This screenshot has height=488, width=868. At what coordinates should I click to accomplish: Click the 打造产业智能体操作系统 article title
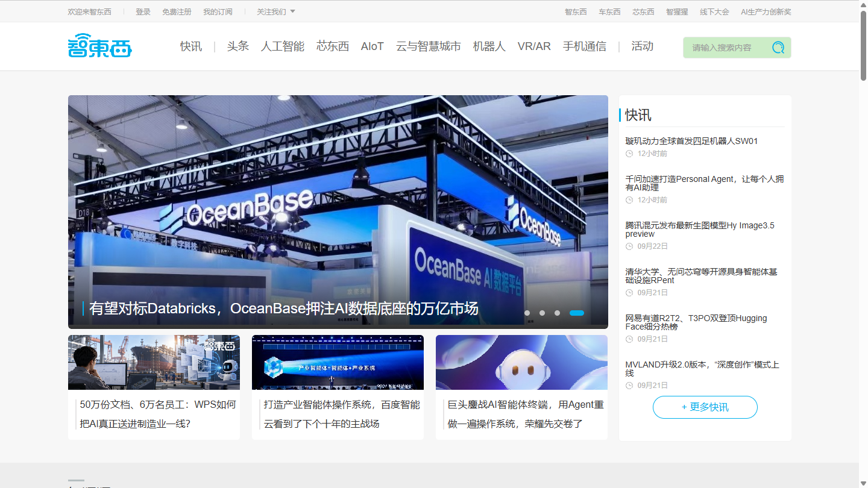coord(342,414)
